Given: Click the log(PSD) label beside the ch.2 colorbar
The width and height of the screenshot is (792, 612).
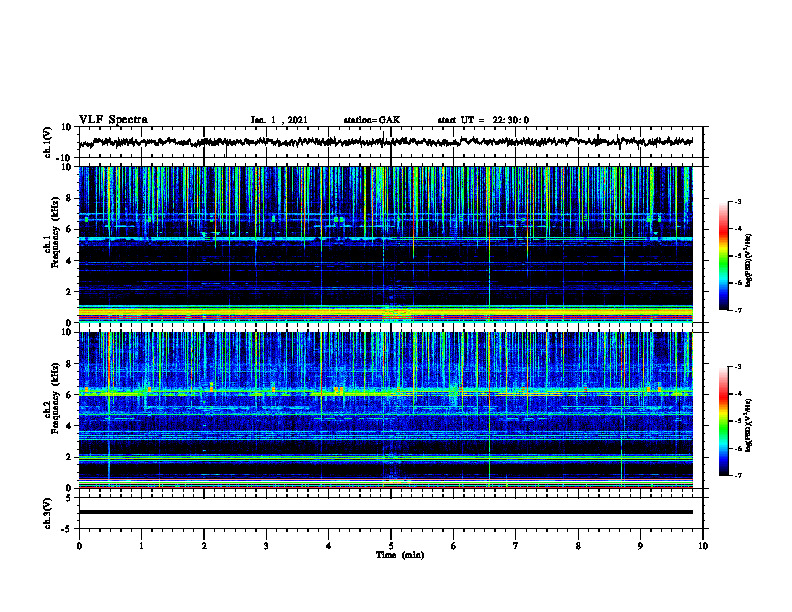Looking at the screenshot, I should point(749,425).
